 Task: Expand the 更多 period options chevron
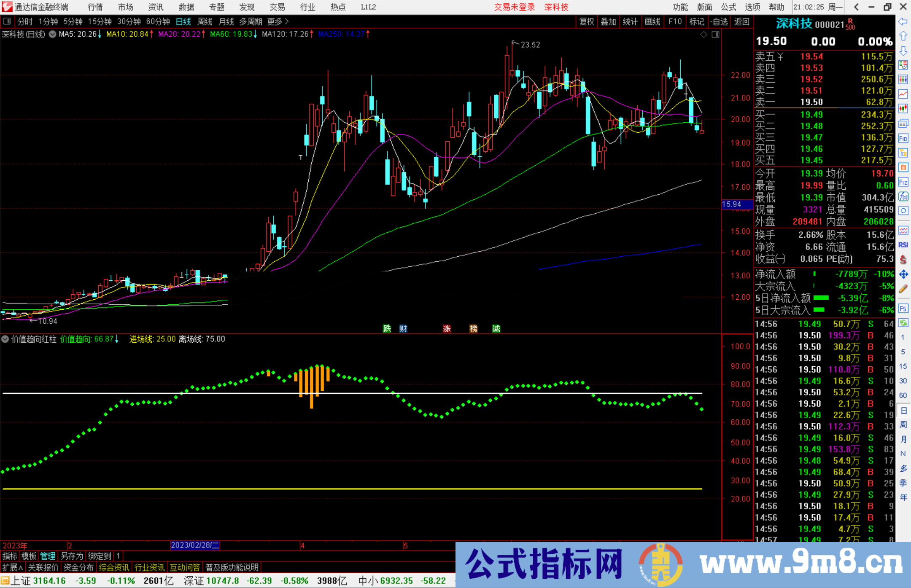(287, 21)
